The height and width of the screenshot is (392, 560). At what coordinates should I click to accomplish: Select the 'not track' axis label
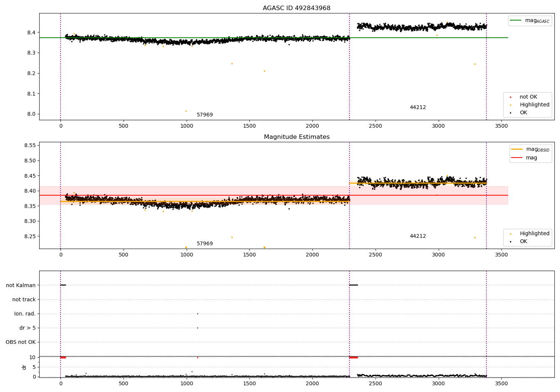click(x=24, y=299)
